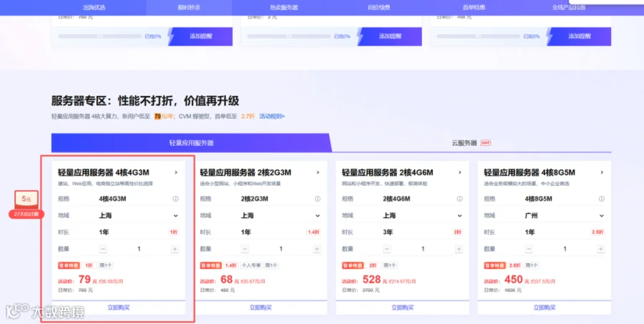Focus quantity field on the 2核2G3M card
This screenshot has height=324, width=644.
click(281, 249)
